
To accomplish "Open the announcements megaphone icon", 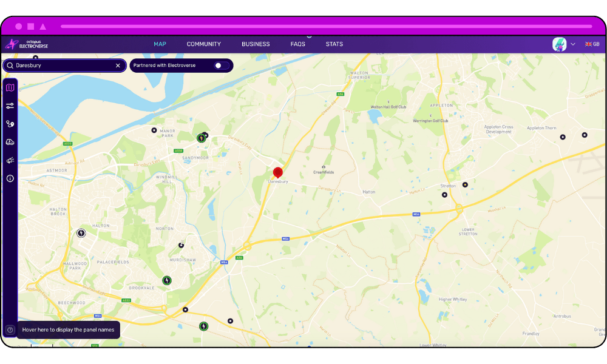I will [x=9, y=160].
